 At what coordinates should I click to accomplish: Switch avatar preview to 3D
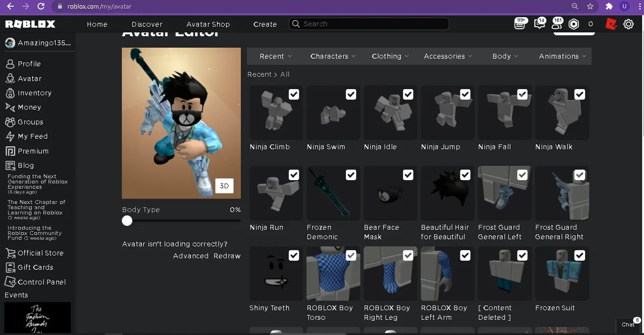224,186
